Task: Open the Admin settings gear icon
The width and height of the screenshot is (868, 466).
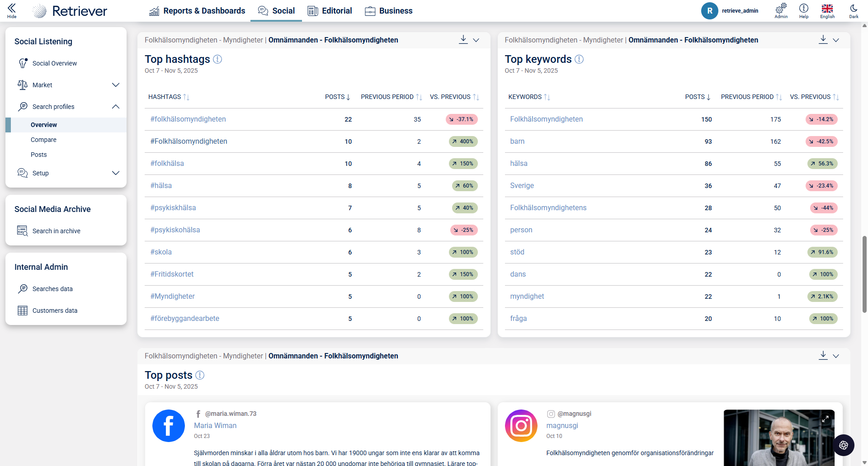Action: pyautogui.click(x=781, y=8)
